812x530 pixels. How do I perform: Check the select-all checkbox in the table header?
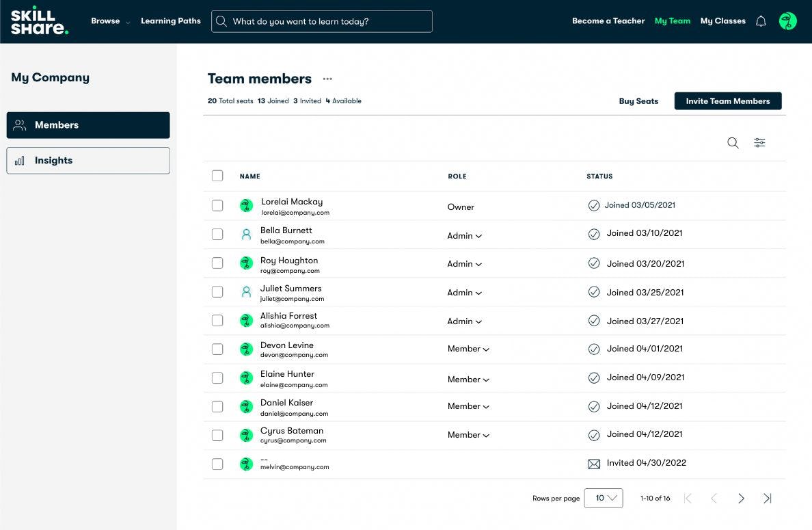point(217,176)
